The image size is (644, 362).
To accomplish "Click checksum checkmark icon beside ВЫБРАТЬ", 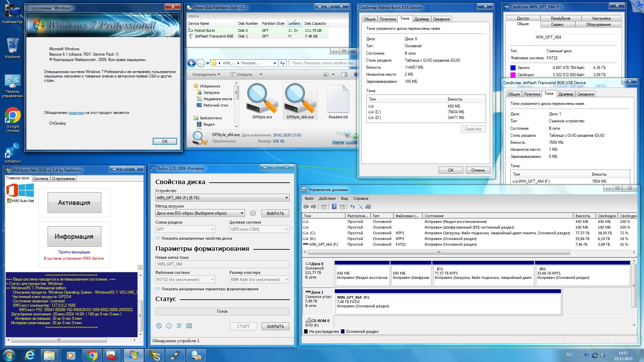I will coord(253,213).
